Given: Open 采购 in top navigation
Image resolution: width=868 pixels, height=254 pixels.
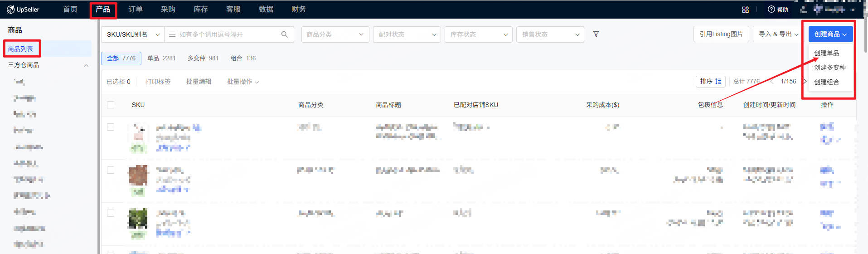Looking at the screenshot, I should pos(168,10).
